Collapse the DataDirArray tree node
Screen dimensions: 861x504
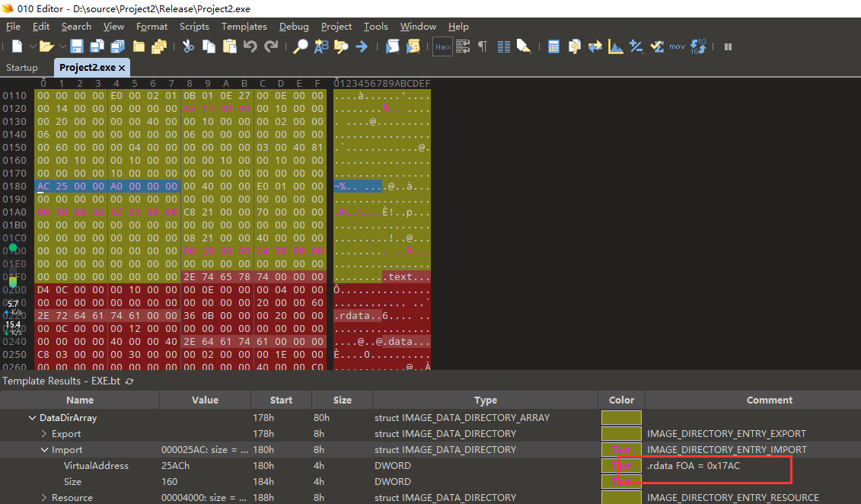32,418
